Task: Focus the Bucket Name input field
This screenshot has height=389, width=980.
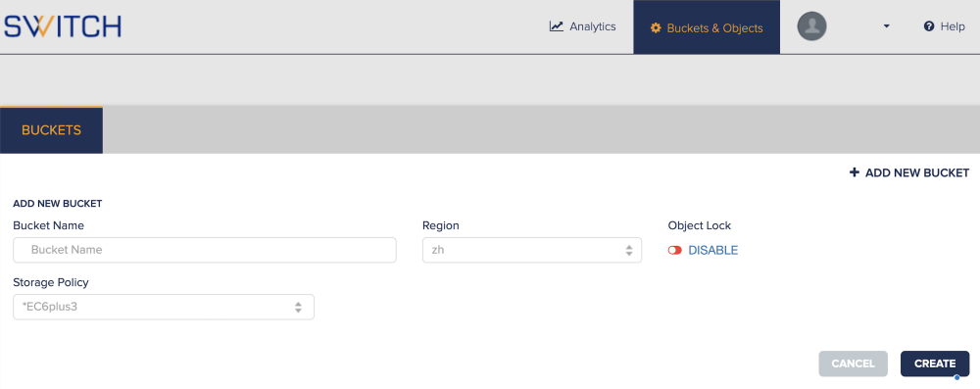Action: (205, 250)
